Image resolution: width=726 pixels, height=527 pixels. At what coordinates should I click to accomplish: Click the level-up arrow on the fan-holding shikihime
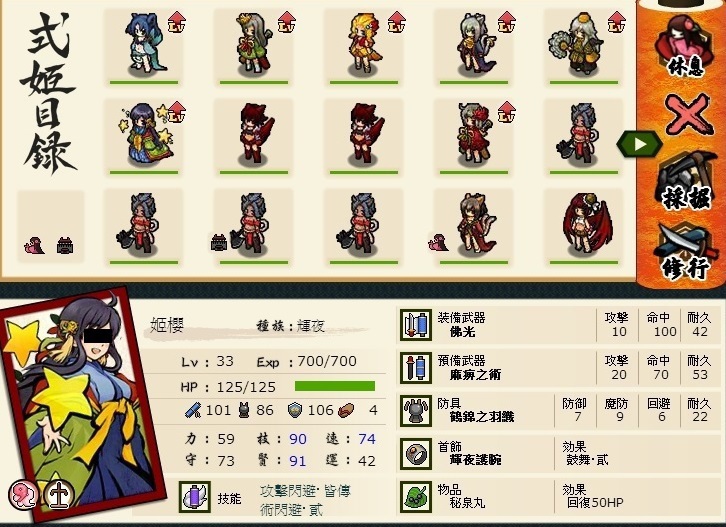616,22
